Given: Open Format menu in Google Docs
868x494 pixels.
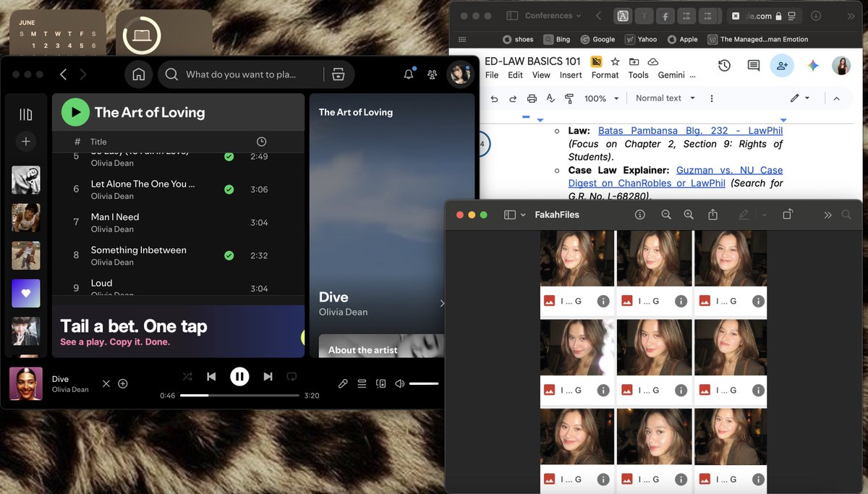Looking at the screenshot, I should click(x=605, y=74).
